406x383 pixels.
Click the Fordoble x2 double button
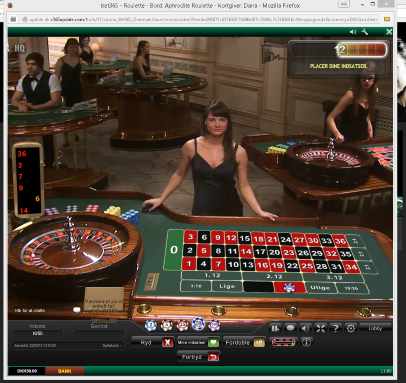244,342
